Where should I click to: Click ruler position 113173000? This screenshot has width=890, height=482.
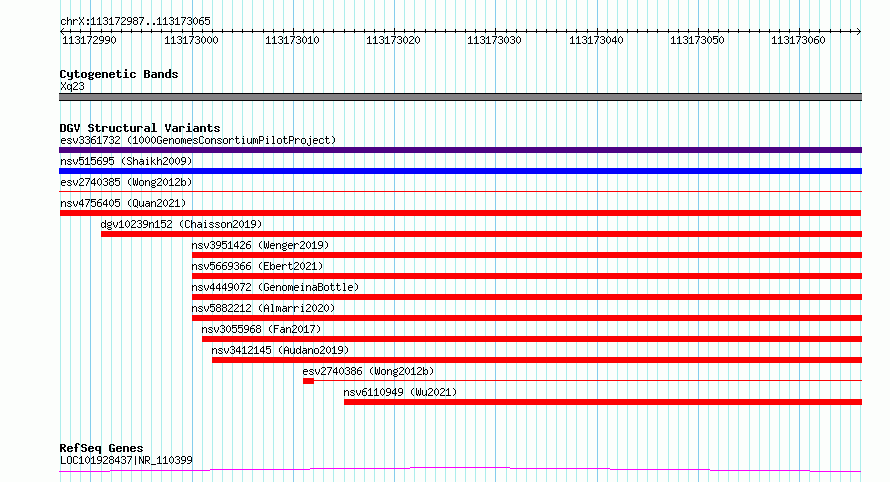[191, 40]
